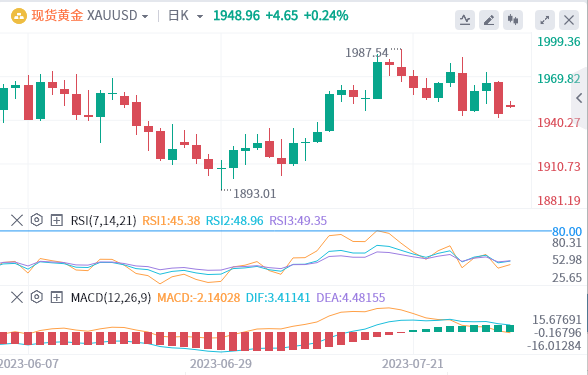Viewport: 588px width, 375px height.
Task: Expand chart to fullscreen
Action: coord(545,20)
